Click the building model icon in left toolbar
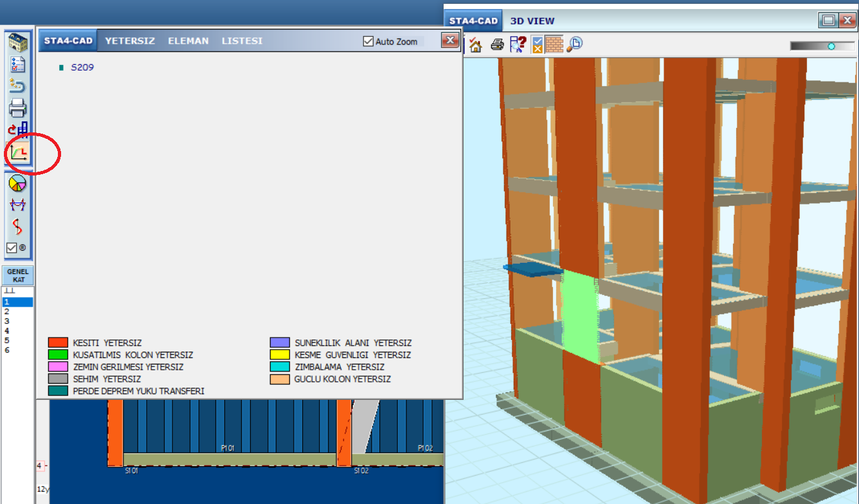Image resolution: width=859 pixels, height=504 pixels. coord(17,42)
